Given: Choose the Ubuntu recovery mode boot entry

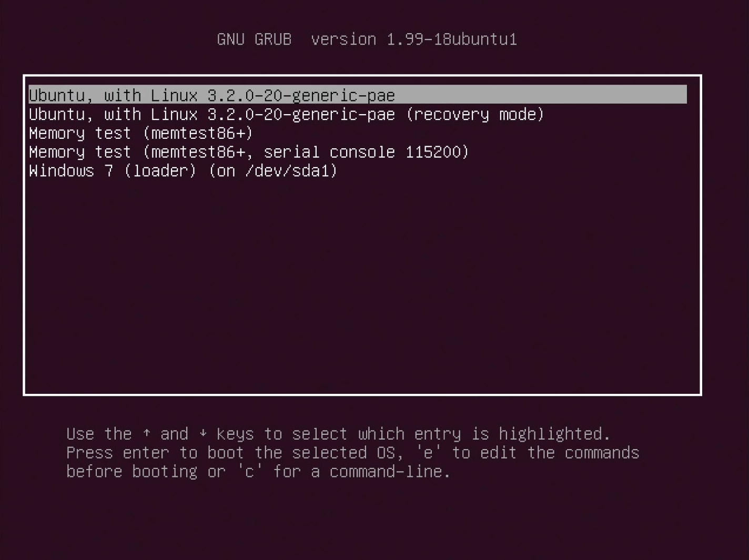Looking at the screenshot, I should [x=286, y=114].
